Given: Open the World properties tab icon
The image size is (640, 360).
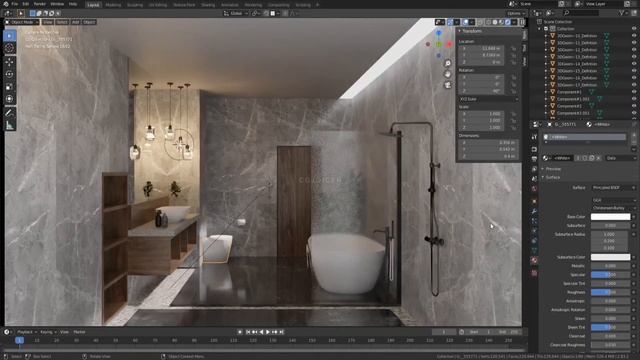Looking at the screenshot, I should click(x=534, y=189).
